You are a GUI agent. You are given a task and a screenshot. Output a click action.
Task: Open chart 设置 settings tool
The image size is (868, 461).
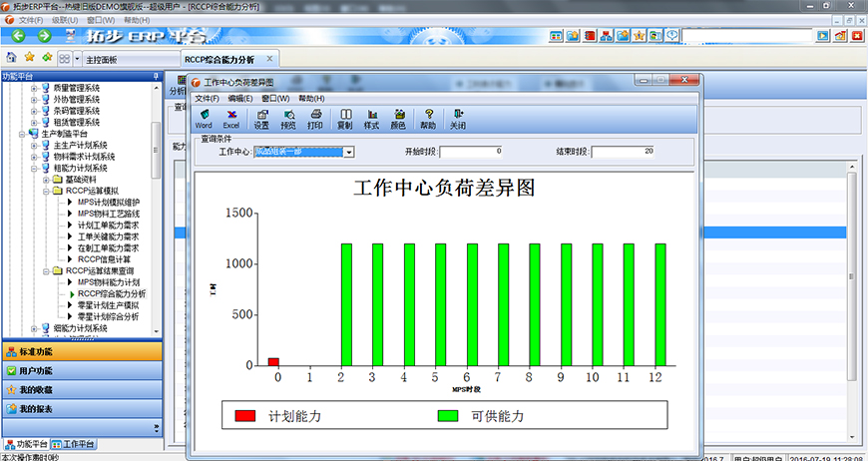tap(260, 119)
